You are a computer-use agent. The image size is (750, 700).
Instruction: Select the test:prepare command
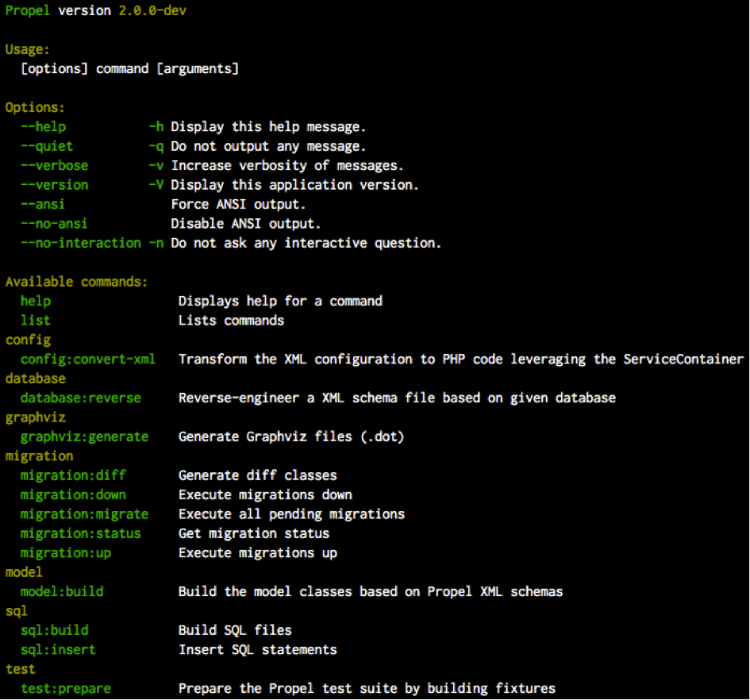66,689
